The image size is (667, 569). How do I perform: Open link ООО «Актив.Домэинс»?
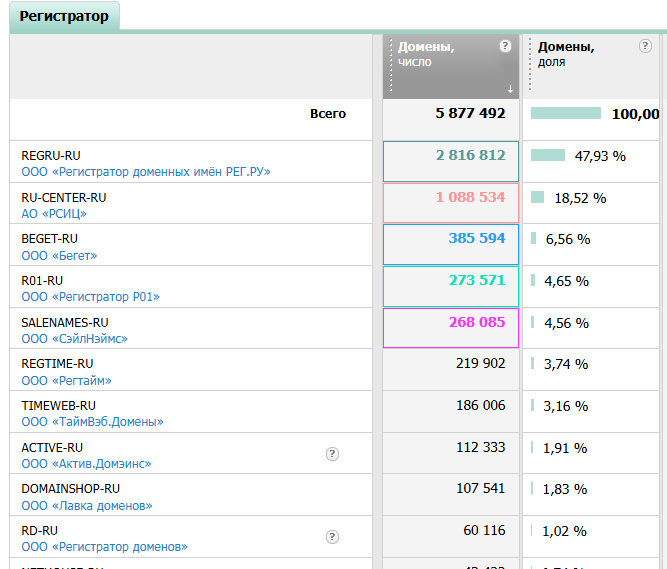point(86,463)
